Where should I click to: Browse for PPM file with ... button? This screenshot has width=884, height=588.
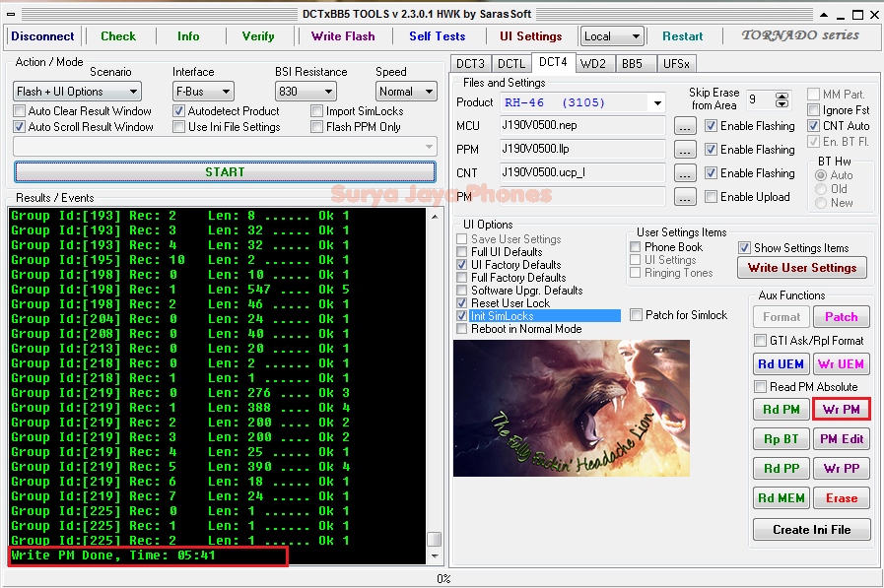tap(684, 150)
